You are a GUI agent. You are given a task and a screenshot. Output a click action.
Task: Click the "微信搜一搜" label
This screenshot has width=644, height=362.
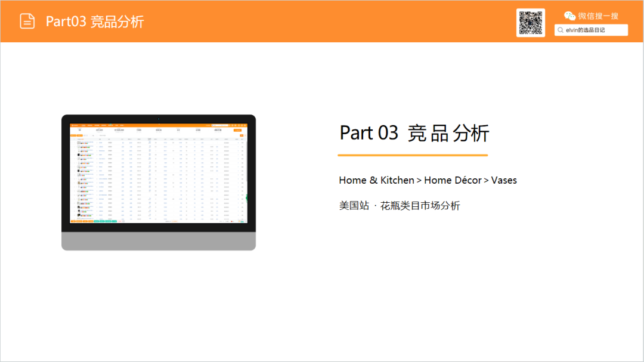598,16
